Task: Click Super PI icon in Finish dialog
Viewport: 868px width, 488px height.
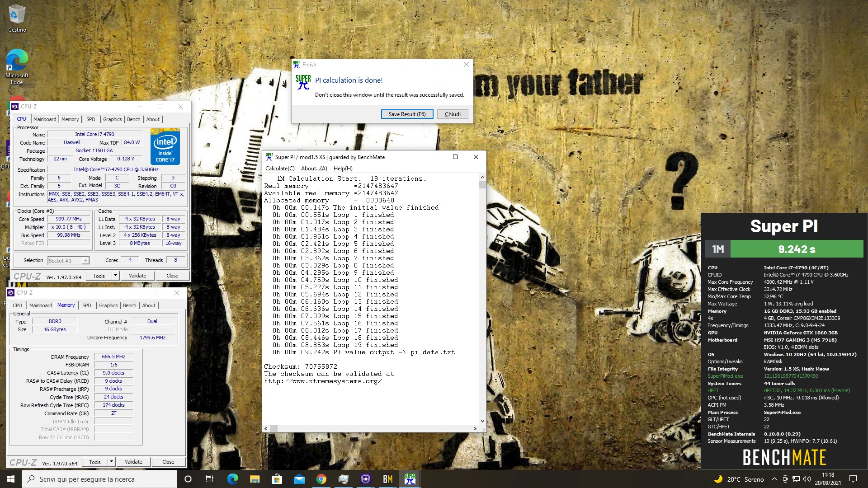Action: tap(303, 82)
